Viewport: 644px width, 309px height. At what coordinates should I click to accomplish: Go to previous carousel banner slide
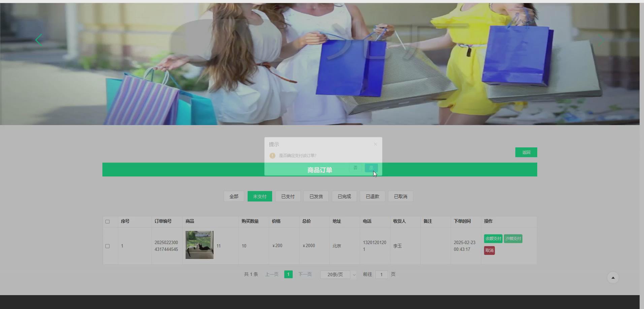(39, 40)
